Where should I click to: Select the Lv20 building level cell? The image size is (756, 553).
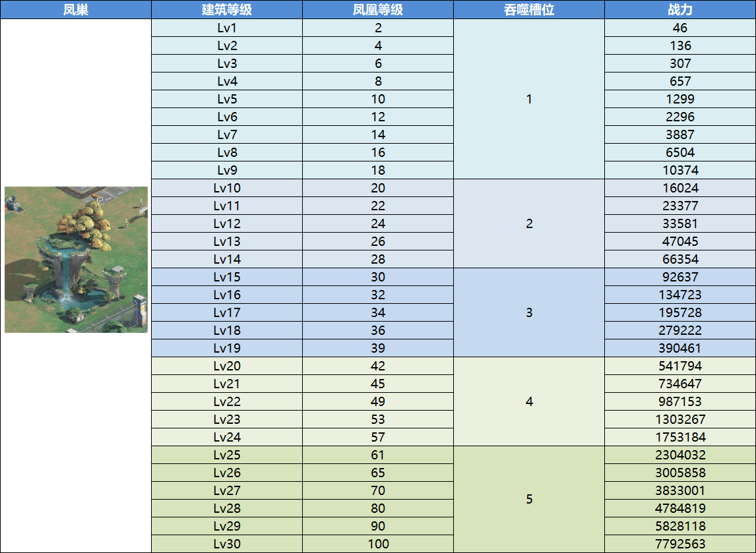tap(226, 366)
